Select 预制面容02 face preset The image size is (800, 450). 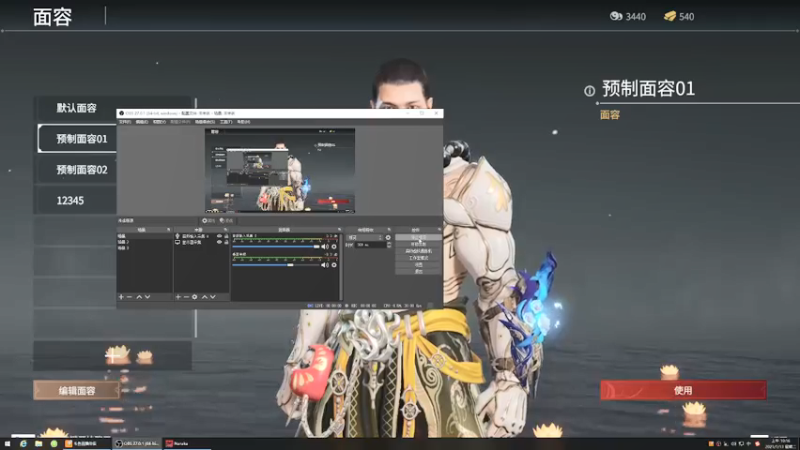pos(76,169)
